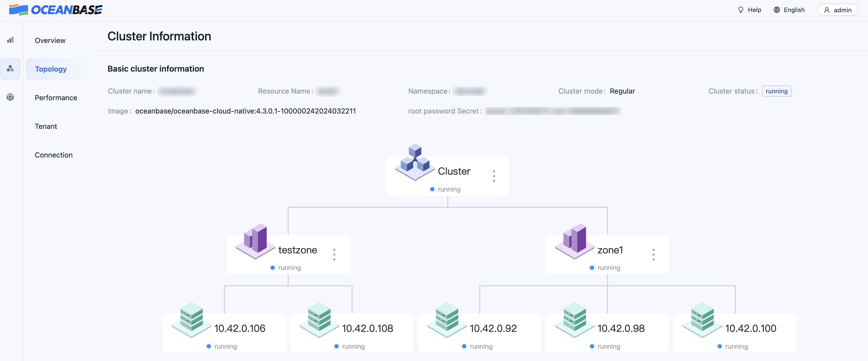The width and height of the screenshot is (868, 361).
Task: Click server icon for 10.42.0.106
Action: coord(191,319)
